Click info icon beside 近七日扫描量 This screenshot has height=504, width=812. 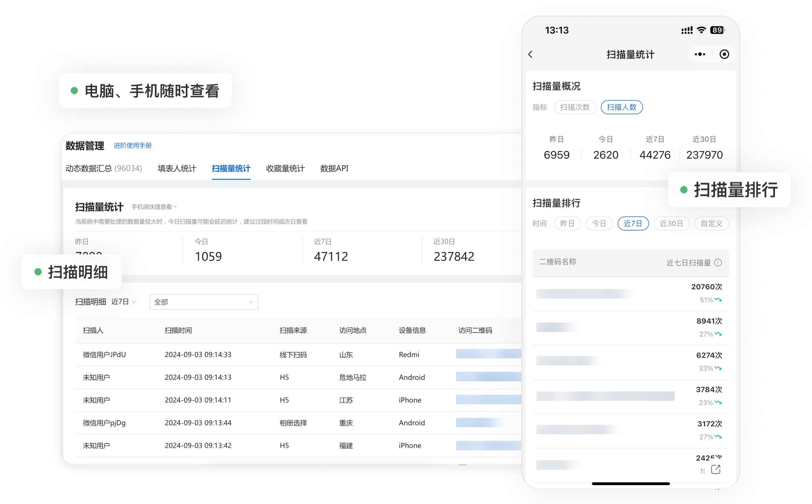click(x=718, y=263)
